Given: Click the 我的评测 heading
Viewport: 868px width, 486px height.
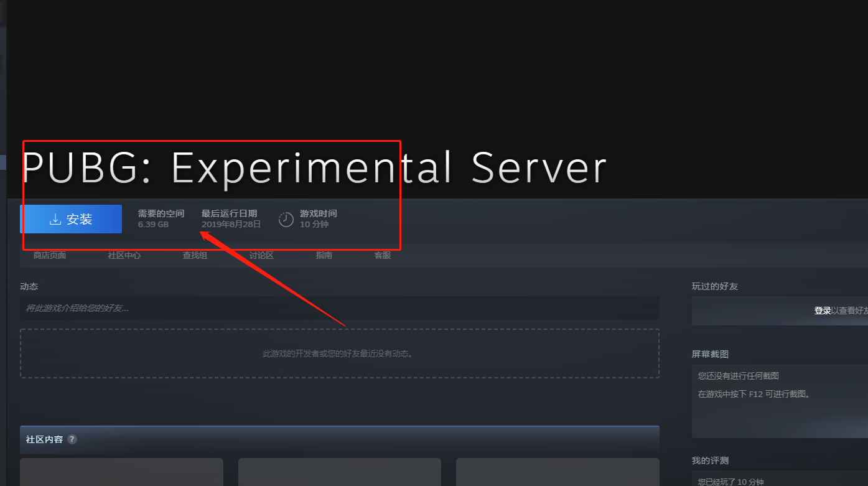Looking at the screenshot, I should 710,460.
